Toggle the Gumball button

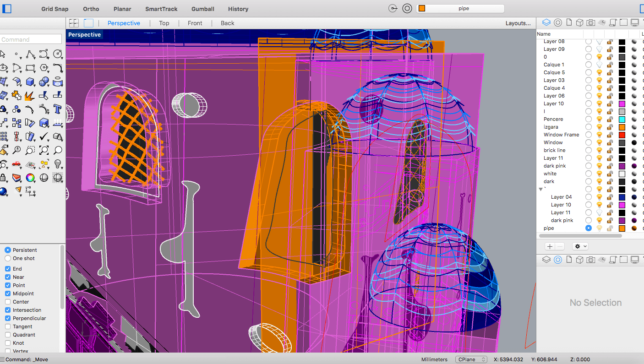click(202, 9)
